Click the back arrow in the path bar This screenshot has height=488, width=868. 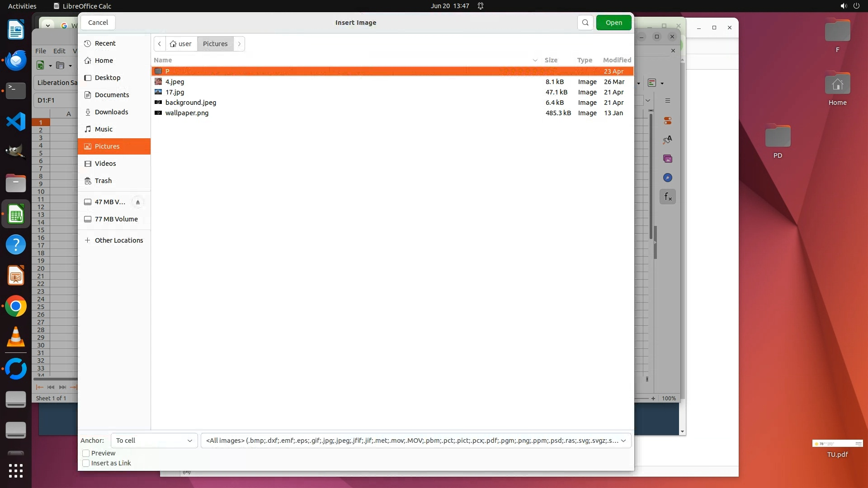[160, 44]
